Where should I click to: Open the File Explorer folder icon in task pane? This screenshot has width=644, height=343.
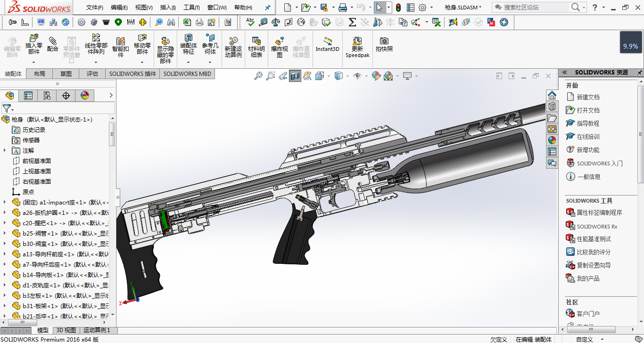552,118
